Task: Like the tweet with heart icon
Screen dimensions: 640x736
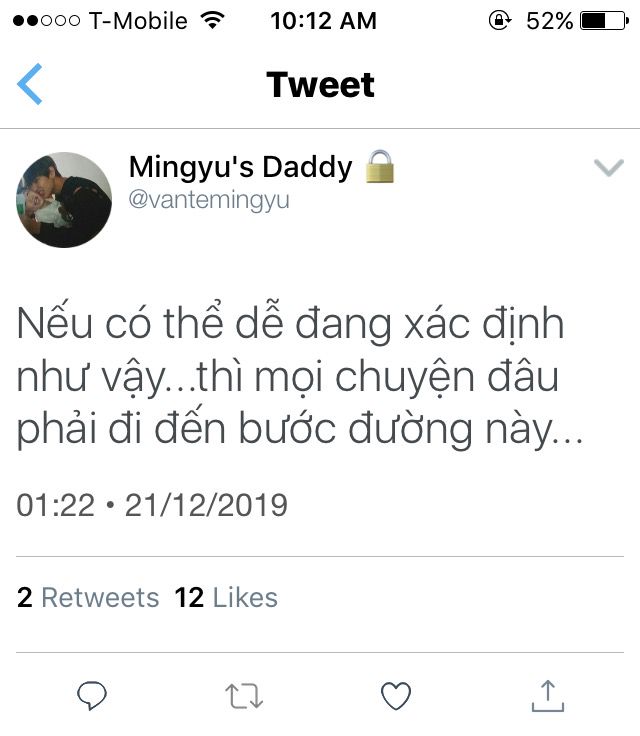Action: coord(396,696)
